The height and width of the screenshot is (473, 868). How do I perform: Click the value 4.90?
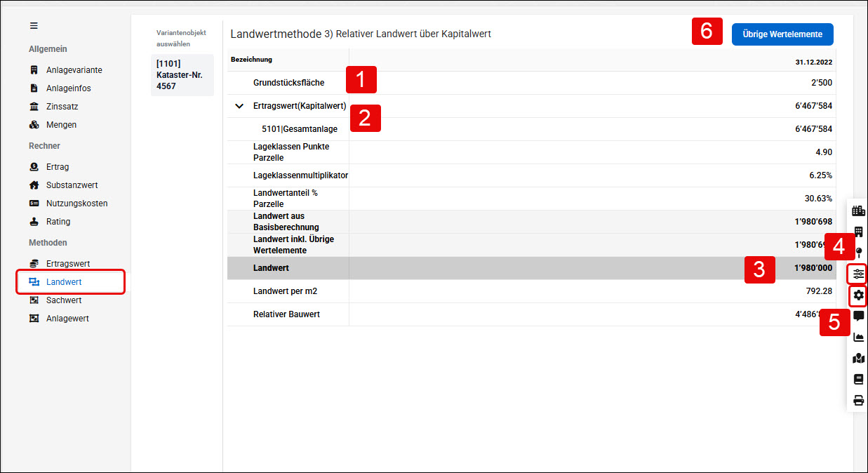coord(824,152)
